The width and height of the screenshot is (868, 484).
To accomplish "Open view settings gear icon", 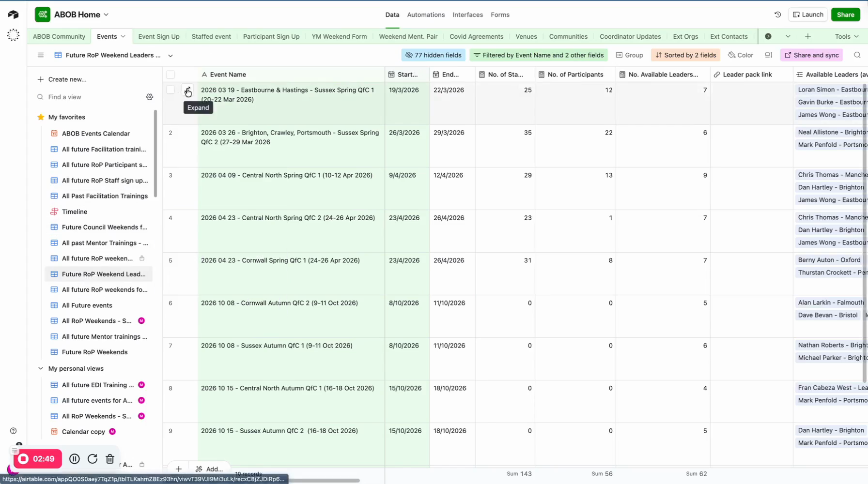I will 150,97.
